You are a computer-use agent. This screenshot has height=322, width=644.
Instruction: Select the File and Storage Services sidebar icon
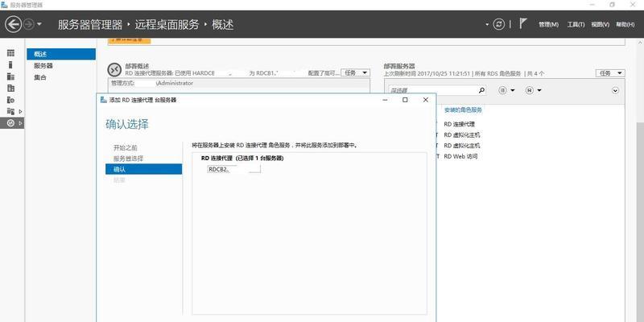click(x=10, y=111)
